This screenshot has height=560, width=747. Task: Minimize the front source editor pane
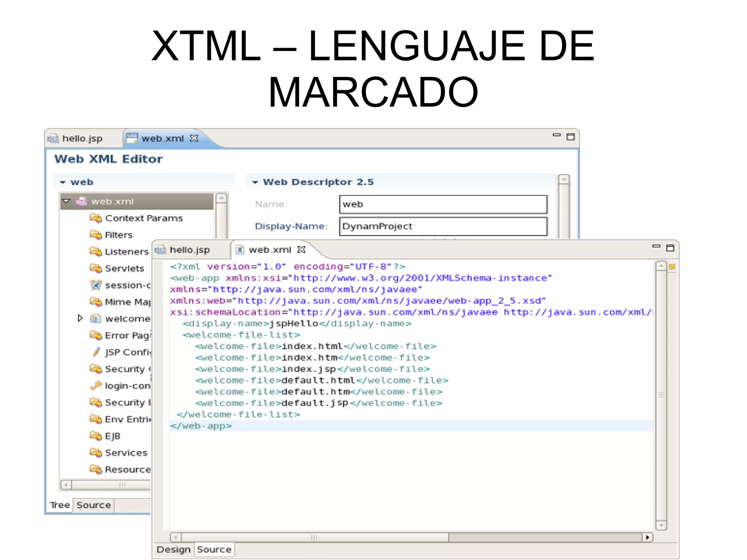656,247
